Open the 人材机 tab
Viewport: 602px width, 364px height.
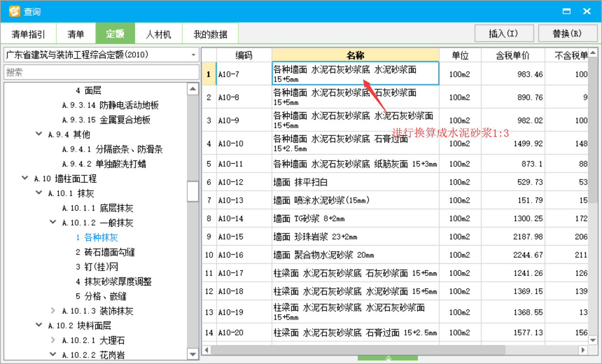[159, 34]
